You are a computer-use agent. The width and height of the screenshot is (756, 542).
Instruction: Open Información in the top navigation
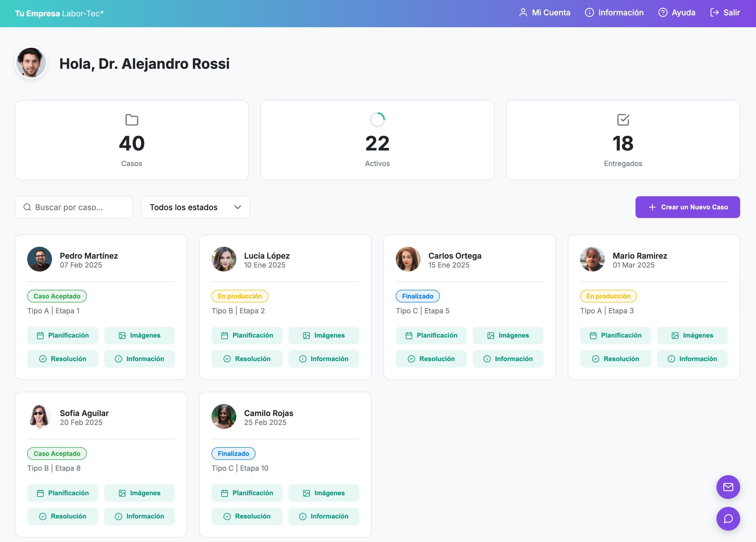[x=614, y=13]
